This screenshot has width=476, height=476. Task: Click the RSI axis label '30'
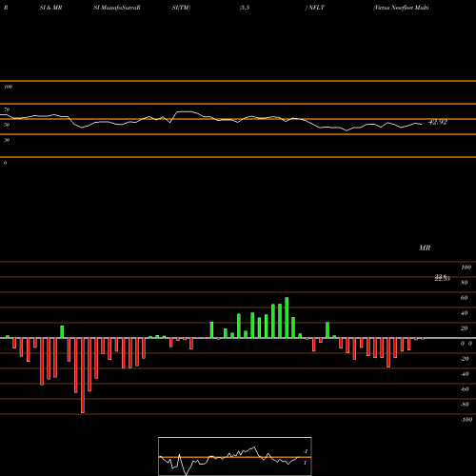tap(7, 140)
